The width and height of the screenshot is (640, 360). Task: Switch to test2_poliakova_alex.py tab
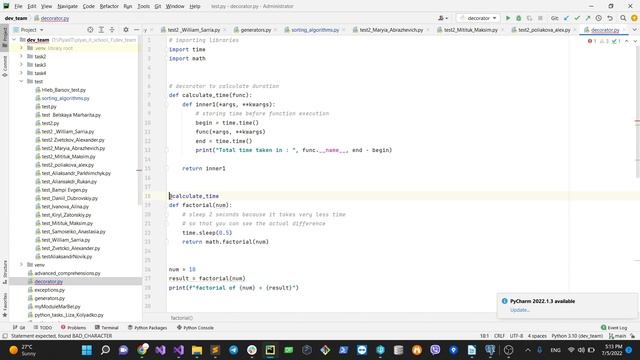pyautogui.click(x=544, y=30)
